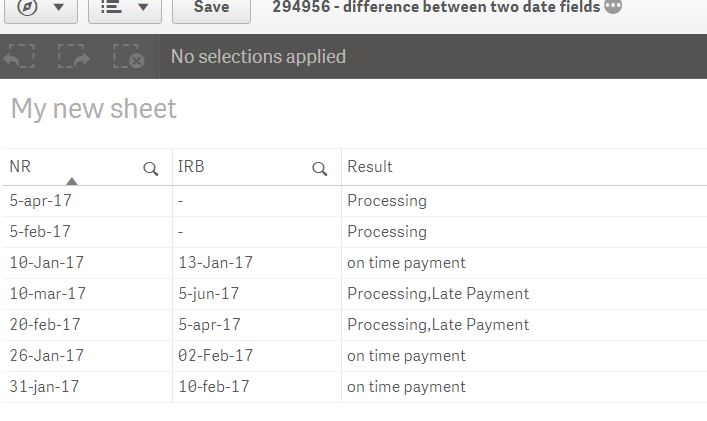Search in the IRB column
Image resolution: width=707 pixels, height=421 pixels.
click(320, 168)
